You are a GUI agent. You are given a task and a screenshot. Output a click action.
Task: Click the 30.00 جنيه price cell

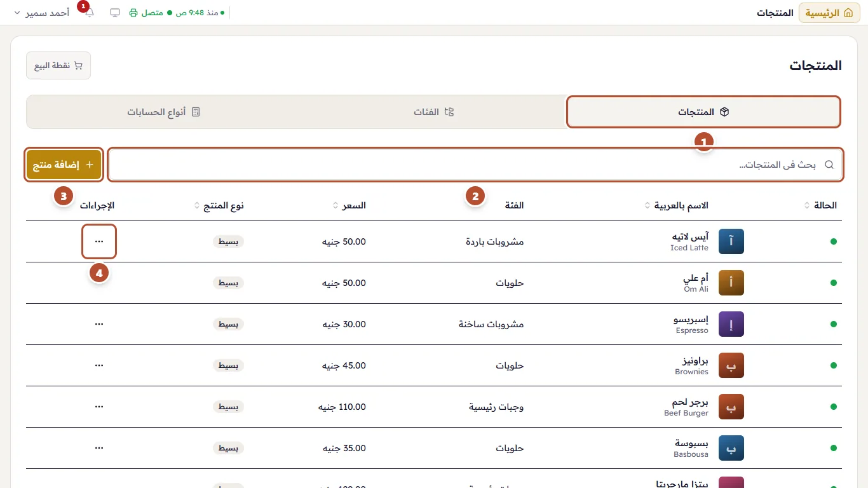344,324
